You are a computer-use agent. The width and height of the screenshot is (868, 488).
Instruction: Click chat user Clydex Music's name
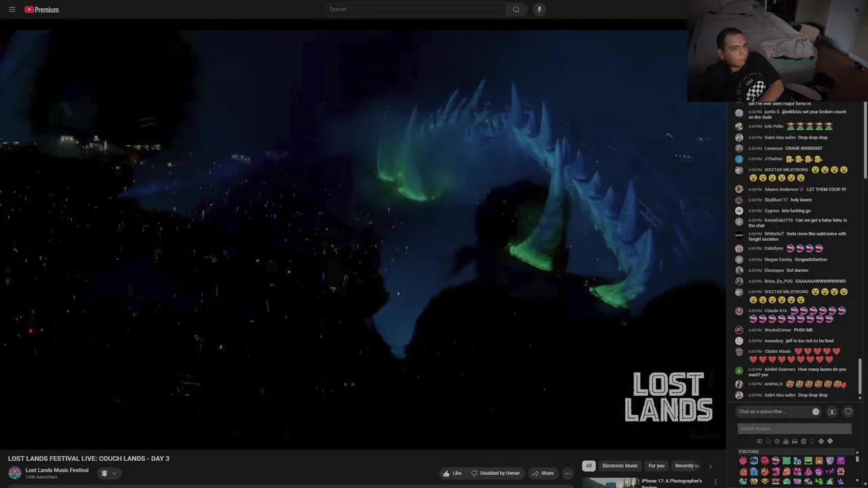point(778,352)
